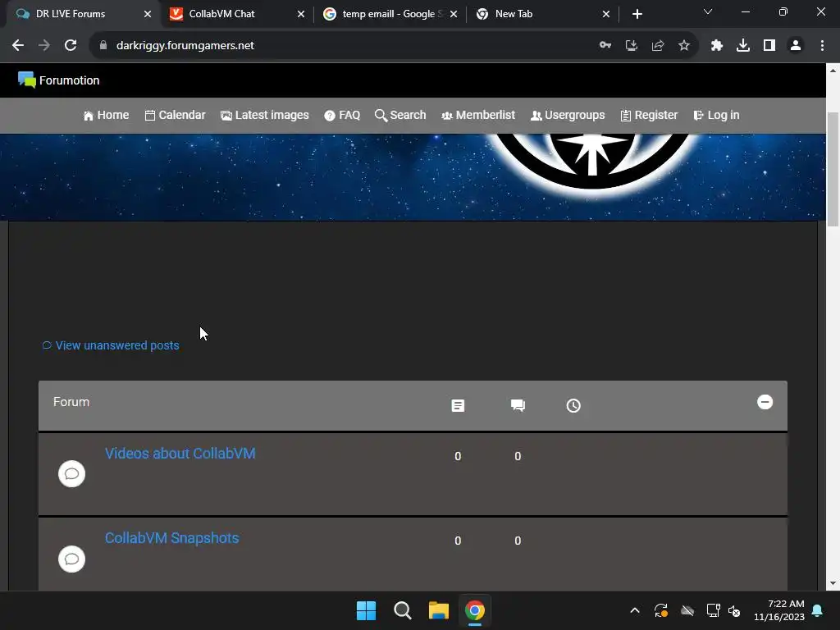The height and width of the screenshot is (630, 840).
Task: Click the install app icon in address bar
Action: click(x=632, y=46)
